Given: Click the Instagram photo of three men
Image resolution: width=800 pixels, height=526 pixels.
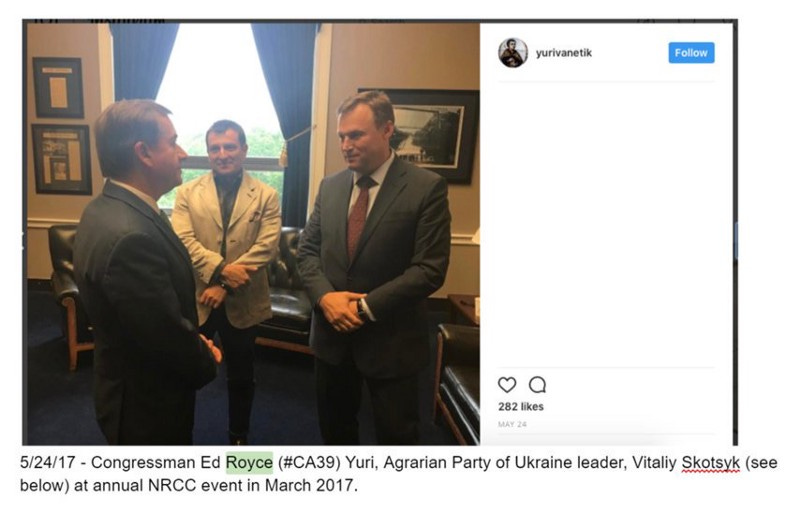Looking at the screenshot, I should pos(254,234).
